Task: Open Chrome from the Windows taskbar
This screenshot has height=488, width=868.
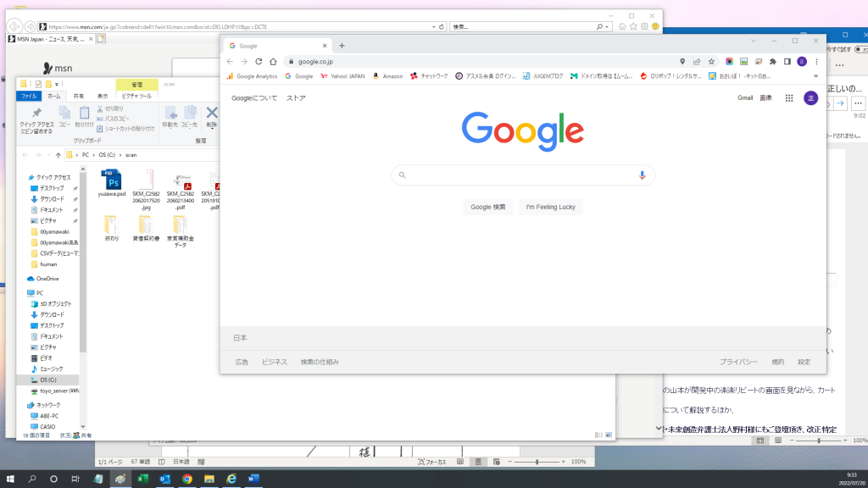Action: click(x=187, y=479)
